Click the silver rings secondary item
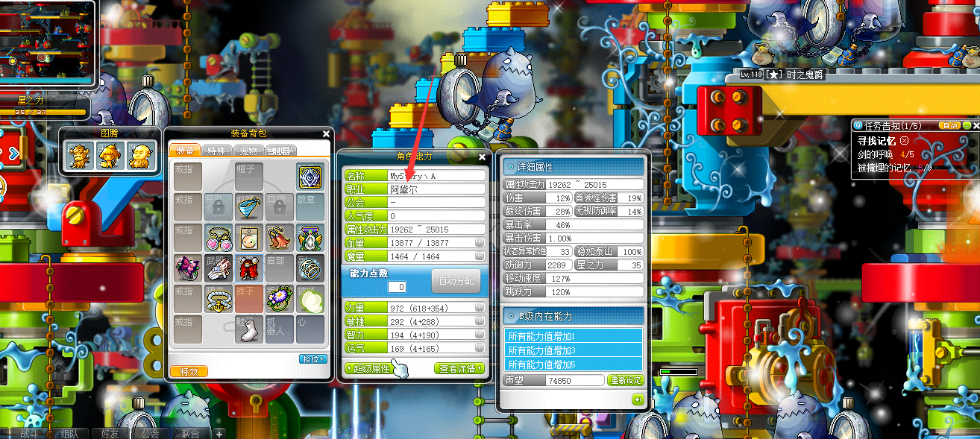Image resolution: width=980 pixels, height=439 pixels. pyautogui.click(x=310, y=268)
